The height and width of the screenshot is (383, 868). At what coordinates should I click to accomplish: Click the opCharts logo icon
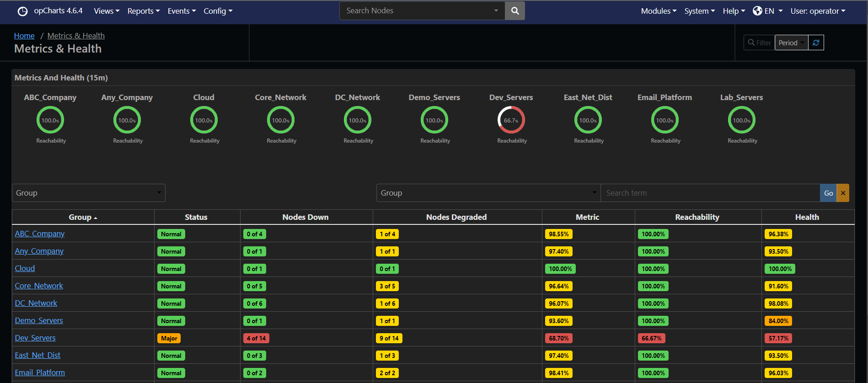22,11
